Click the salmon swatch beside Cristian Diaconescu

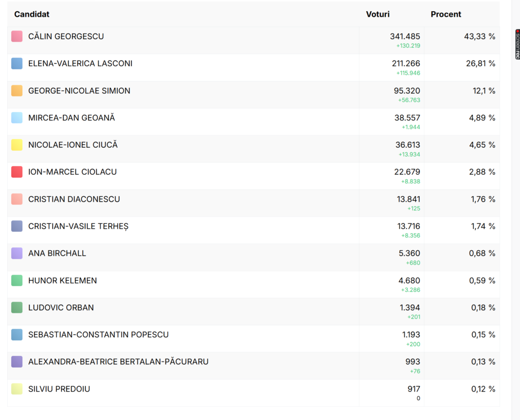[17, 199]
